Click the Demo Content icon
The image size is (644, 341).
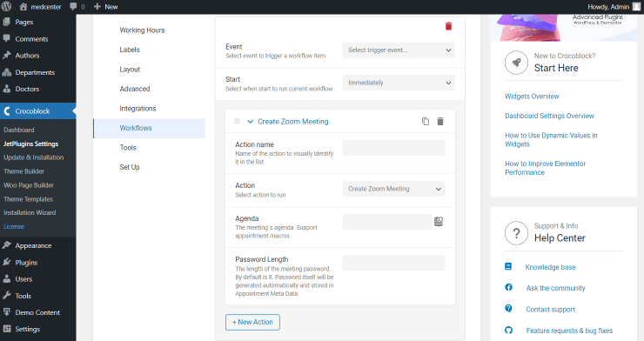click(7, 312)
